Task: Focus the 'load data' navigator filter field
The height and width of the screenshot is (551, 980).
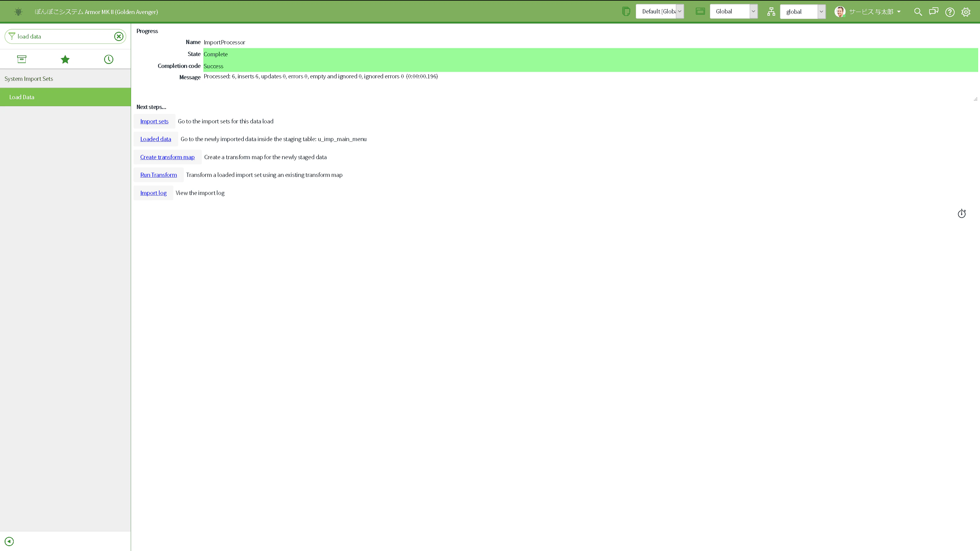Action: click(x=65, y=36)
